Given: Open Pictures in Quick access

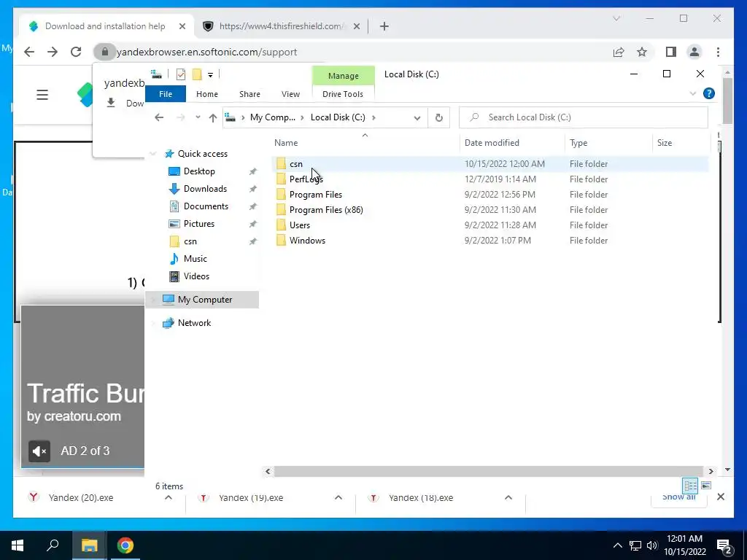Looking at the screenshot, I should click(x=198, y=224).
